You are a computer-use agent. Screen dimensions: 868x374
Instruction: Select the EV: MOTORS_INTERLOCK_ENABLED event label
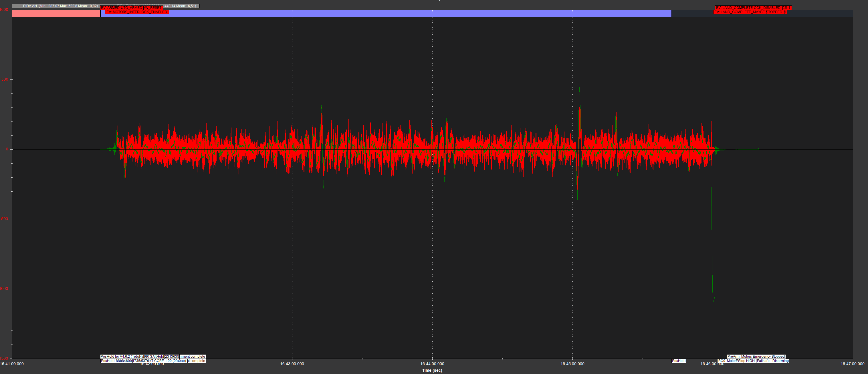click(x=136, y=12)
